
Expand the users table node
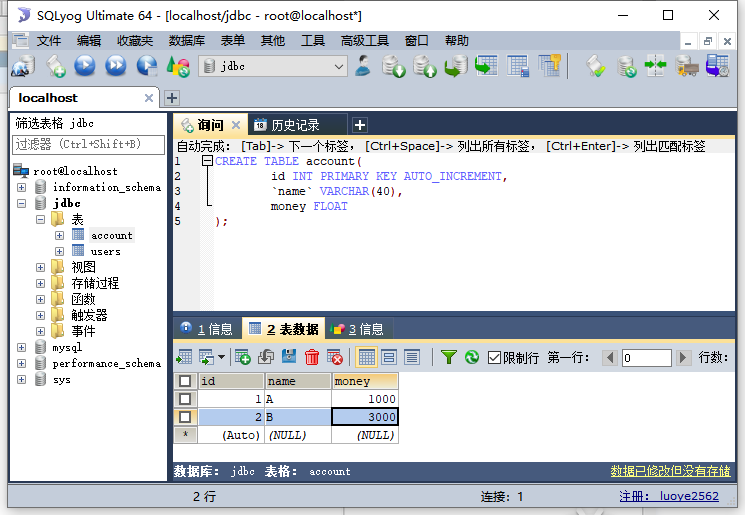point(59,251)
